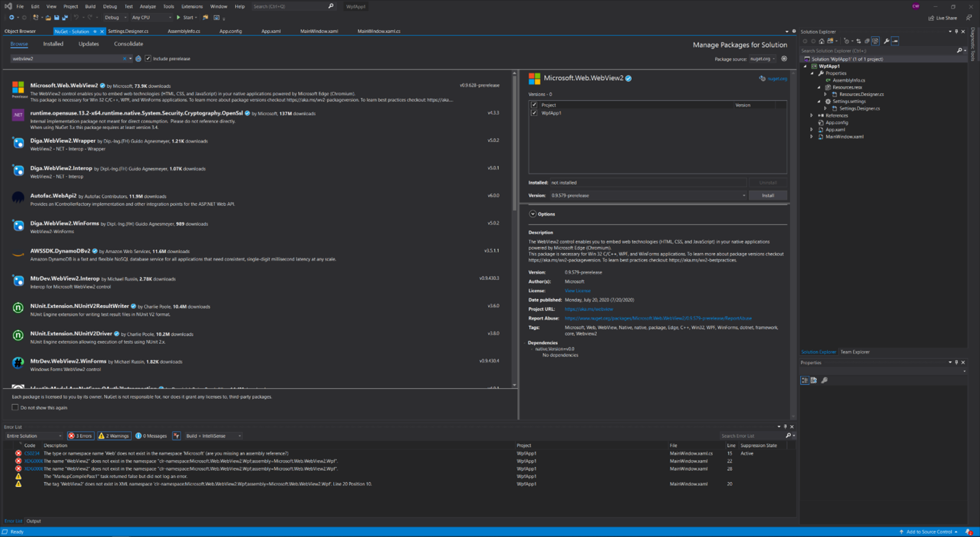980x537 pixels.
Task: Toggle Show All Files in Solution Explorer
Action: click(875, 41)
